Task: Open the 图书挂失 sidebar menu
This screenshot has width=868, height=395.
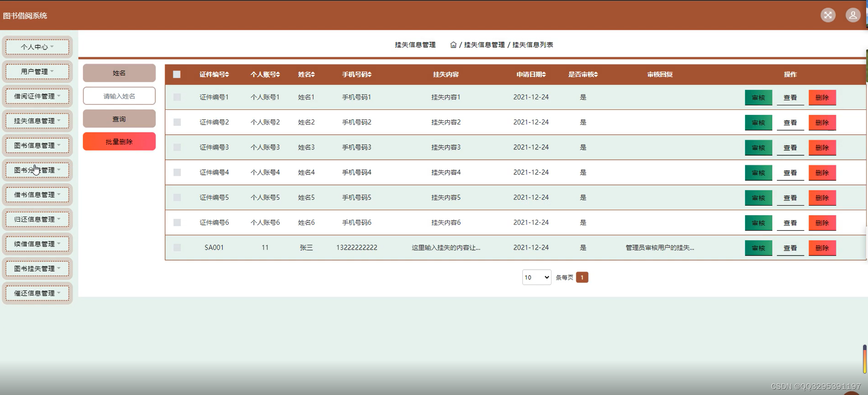Action: point(37,268)
